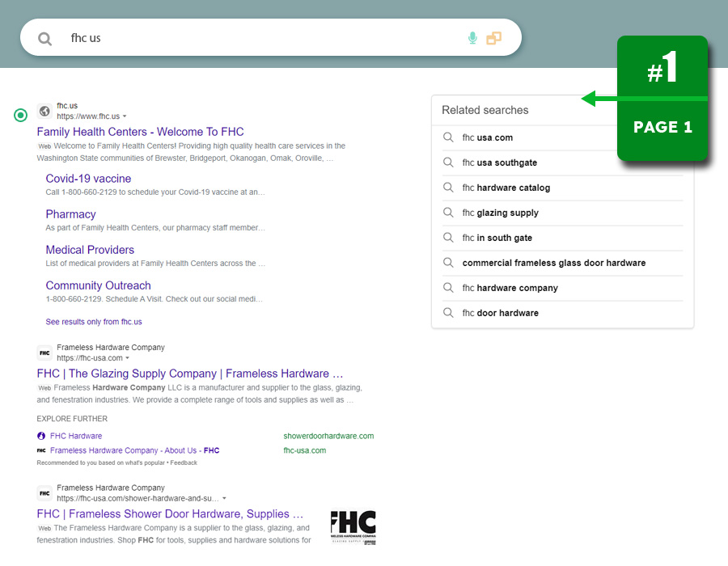Click the EXPLORE FURTHER heading
The width and height of the screenshot is (728, 566).
[x=72, y=419]
